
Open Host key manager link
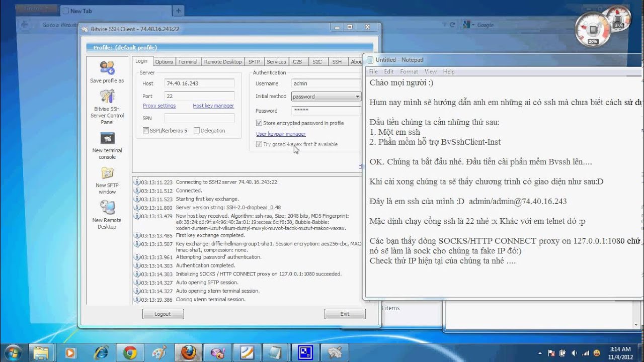point(213,106)
